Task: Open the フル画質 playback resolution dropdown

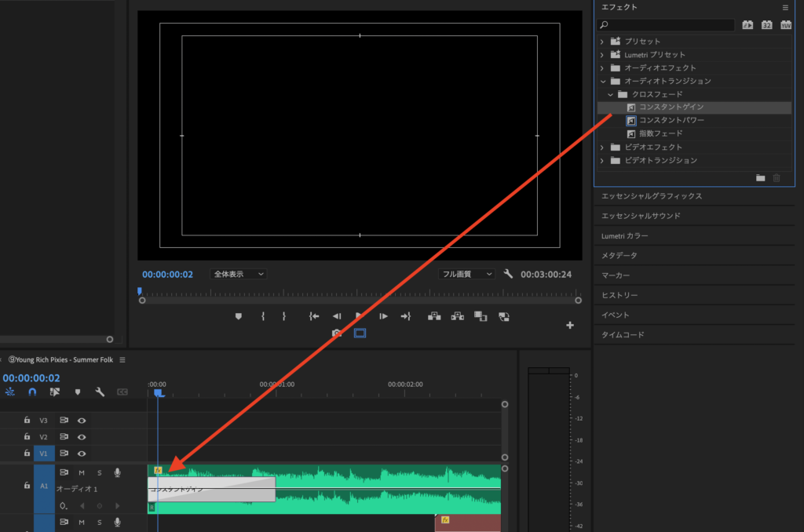Action: (466, 274)
